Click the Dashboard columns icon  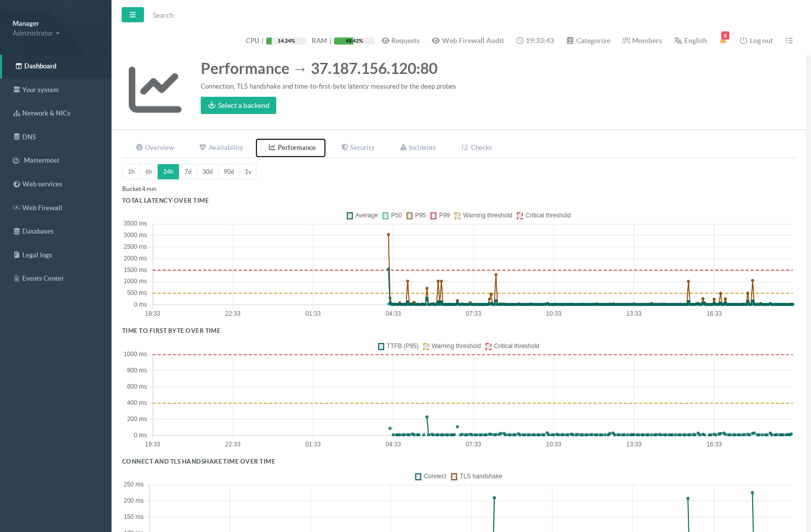[x=19, y=66]
